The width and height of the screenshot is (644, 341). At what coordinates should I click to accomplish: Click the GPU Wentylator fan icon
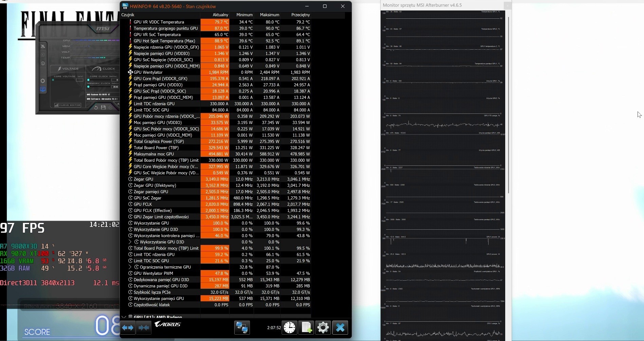130,72
